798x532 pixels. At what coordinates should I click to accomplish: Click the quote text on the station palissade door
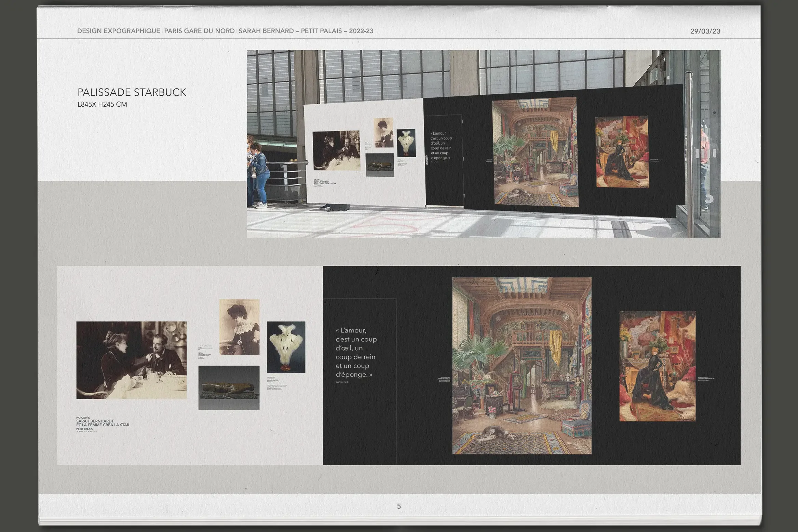coord(441,146)
